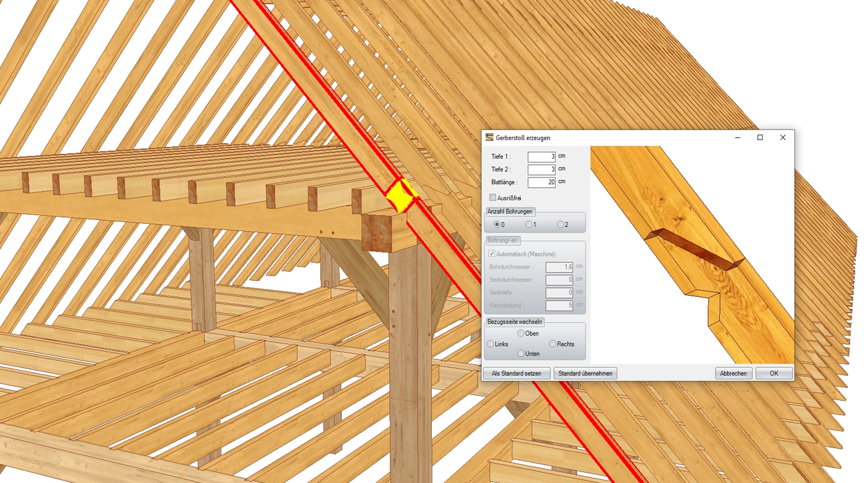
Task: Select Rechts as reference side
Action: 553,344
